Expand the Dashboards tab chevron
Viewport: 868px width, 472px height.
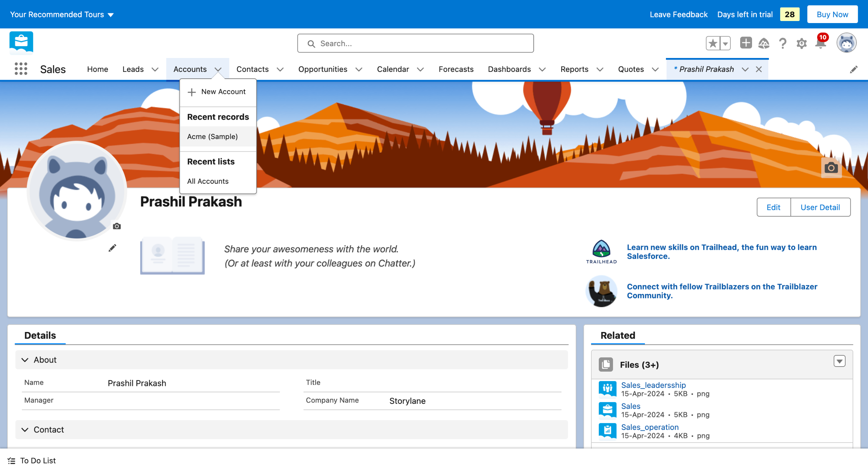tap(542, 70)
